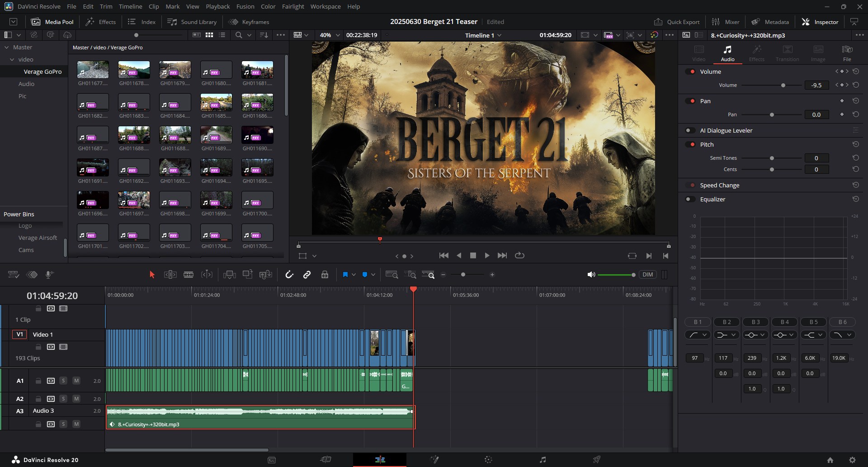Image resolution: width=868 pixels, height=467 pixels.
Task: Click the Replace Clip icon
Action: tap(265, 275)
